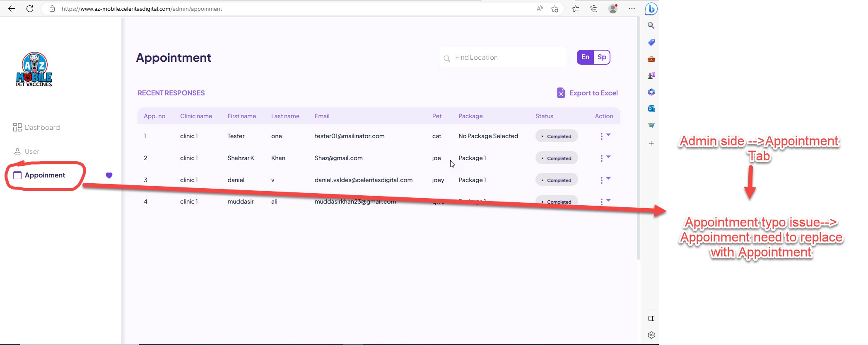868x345 pixels.
Task: Open the Bing Copilot sidebar icon
Action: 651,9
